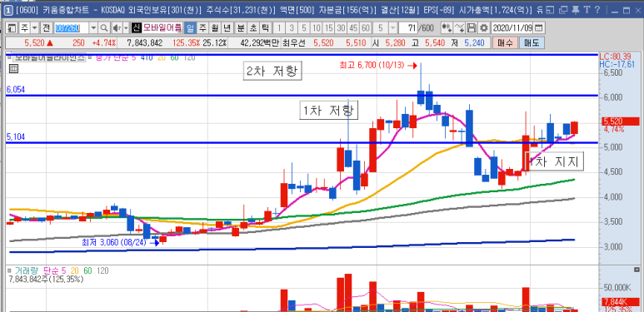This screenshot has height=312, width=644.
Task: Click the custom interval 5 field
Action: point(381,28)
